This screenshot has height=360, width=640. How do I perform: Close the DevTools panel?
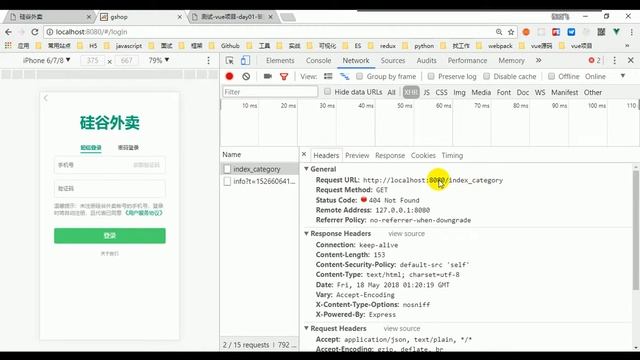[x=631, y=60]
